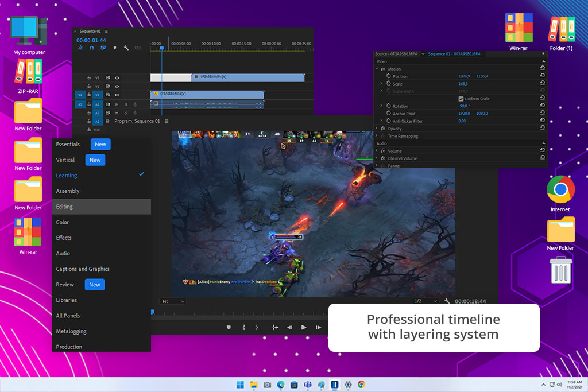Click the Program monitor scrub bar playhead
The width and height of the screenshot is (588, 392).
[153, 312]
